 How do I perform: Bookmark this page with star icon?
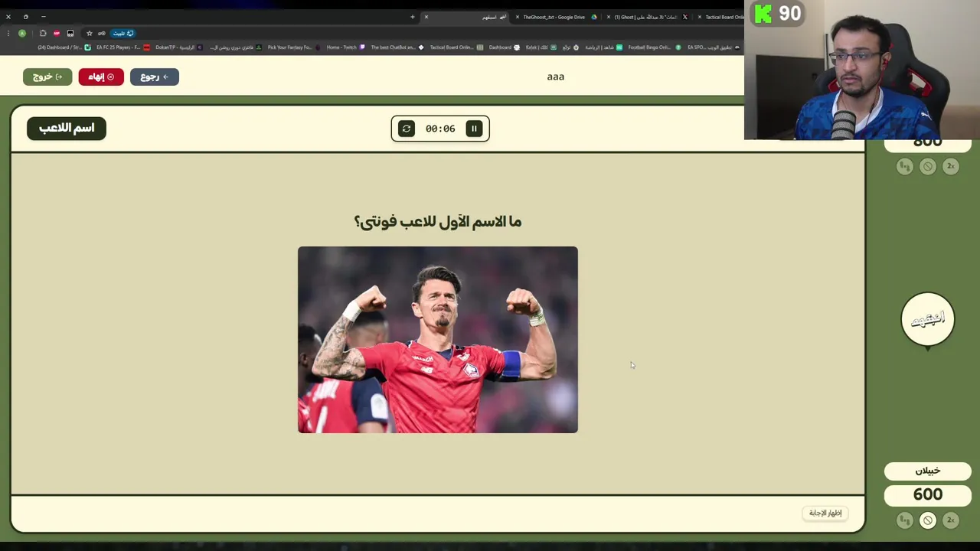pos(89,33)
